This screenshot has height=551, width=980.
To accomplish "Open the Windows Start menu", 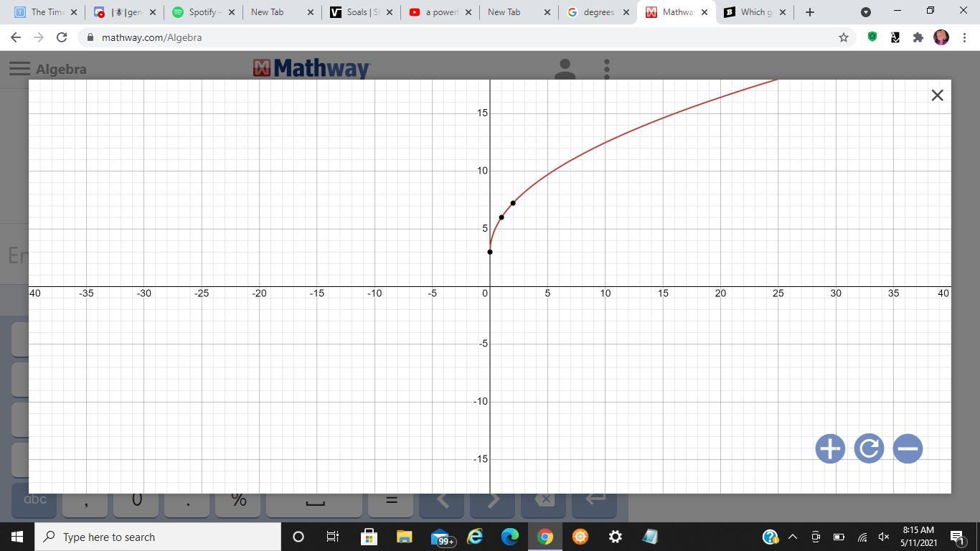I will [17, 537].
